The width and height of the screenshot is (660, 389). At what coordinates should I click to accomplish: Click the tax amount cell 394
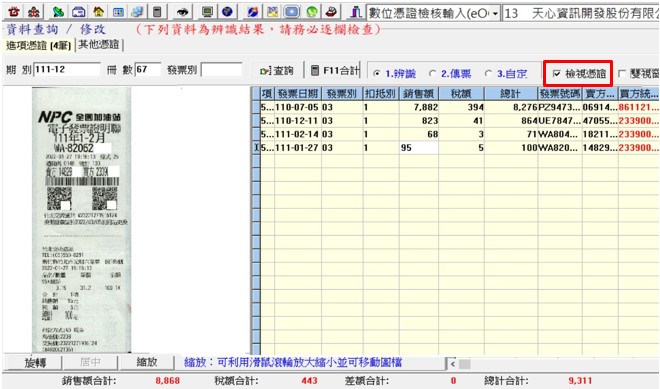[x=461, y=107]
